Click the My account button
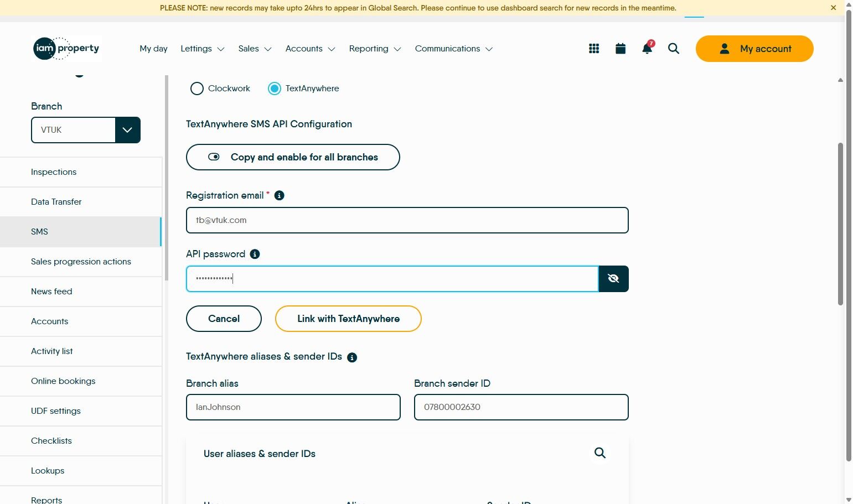Screen dimensions: 853x504 754,49
